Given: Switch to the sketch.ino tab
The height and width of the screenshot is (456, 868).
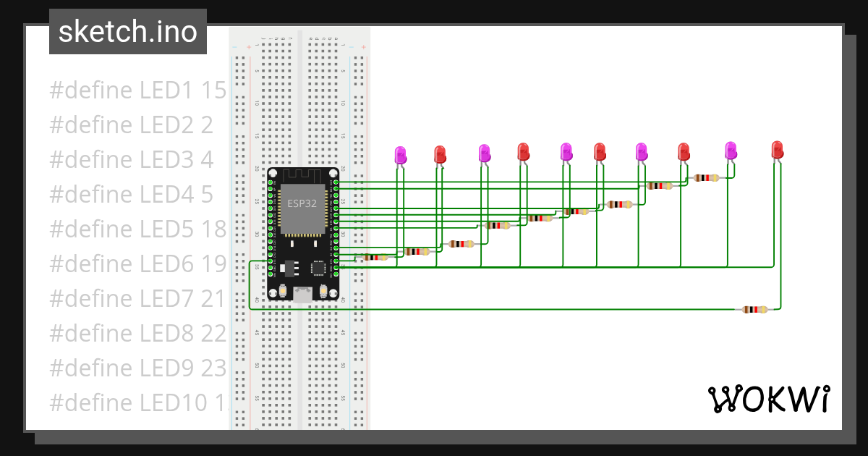Looking at the screenshot, I should click(x=127, y=31).
